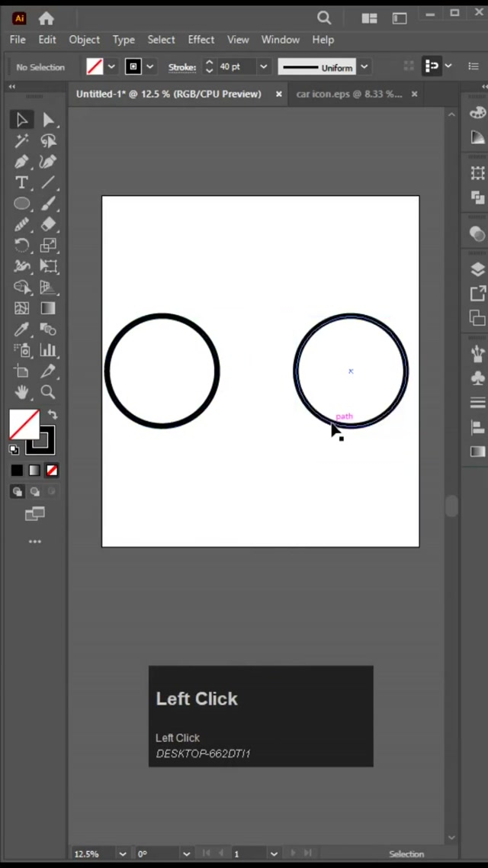Expand the Uniform stroke profile dropdown
The image size is (488, 868).
click(364, 67)
